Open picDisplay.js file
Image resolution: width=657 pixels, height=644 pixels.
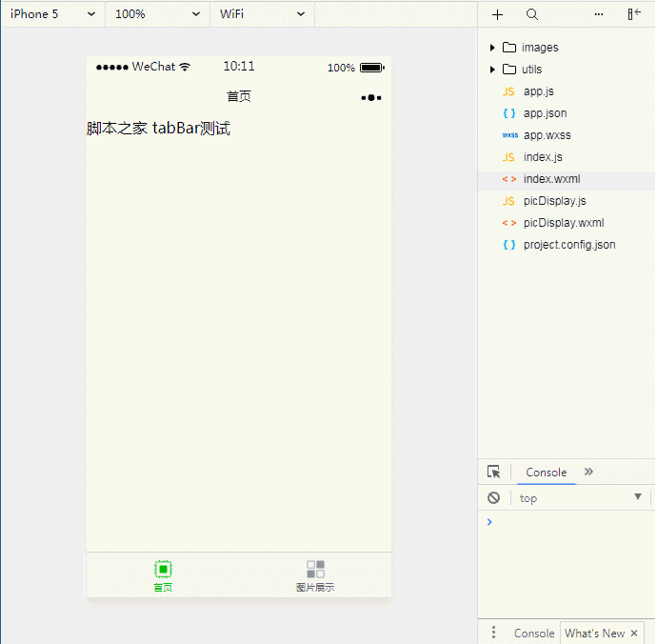pos(555,201)
